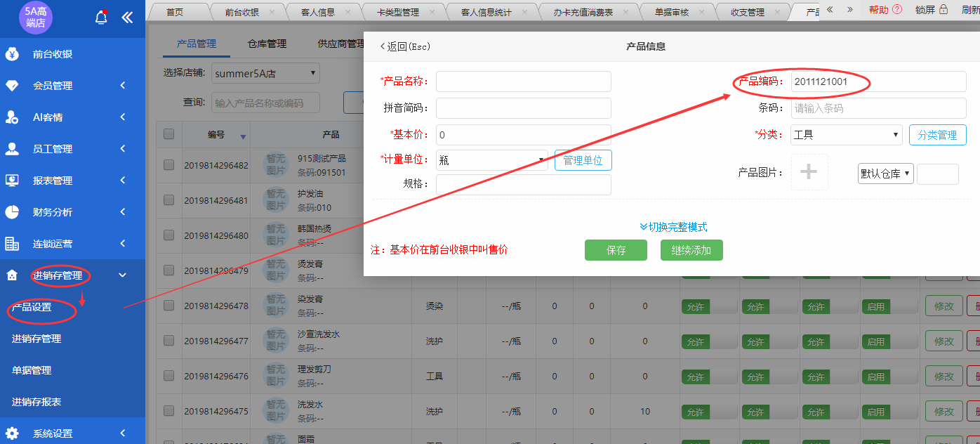Close the 收支管理 tab with its X
The width and height of the screenshot is (980, 444).
coord(777,12)
